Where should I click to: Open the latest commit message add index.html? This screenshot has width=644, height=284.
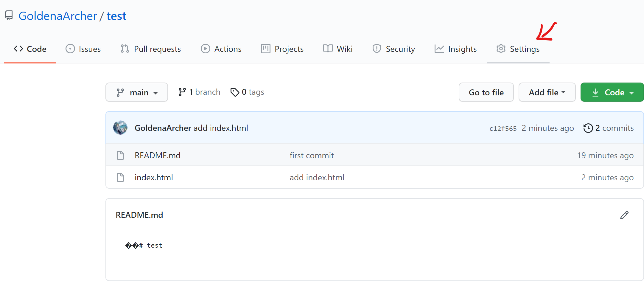point(221,128)
